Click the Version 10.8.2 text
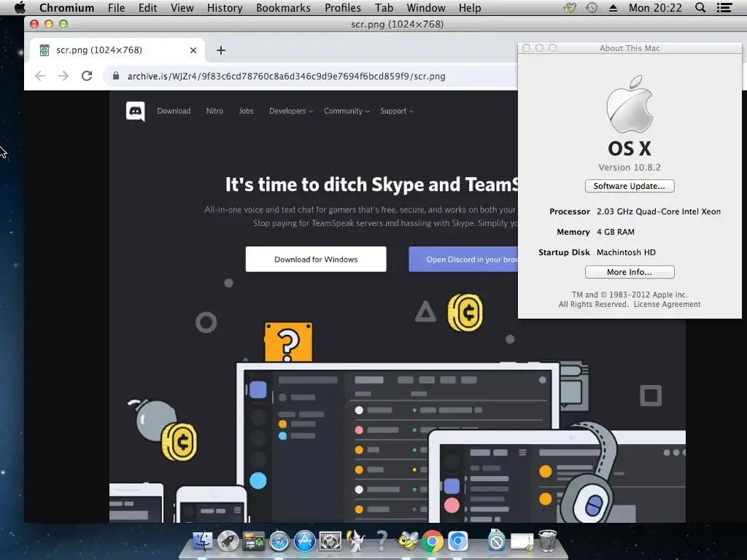The image size is (747, 560). coord(630,168)
